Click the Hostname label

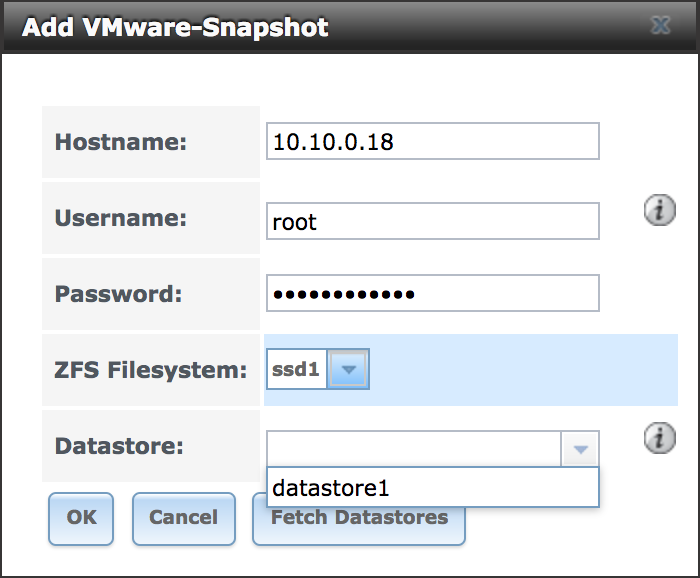(121, 142)
